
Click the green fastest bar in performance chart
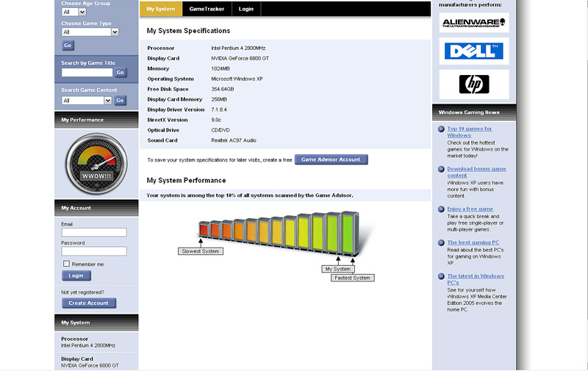348,233
